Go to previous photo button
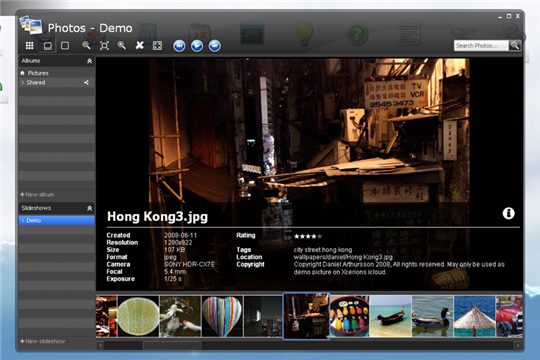This screenshot has height=360, width=540. [179, 45]
